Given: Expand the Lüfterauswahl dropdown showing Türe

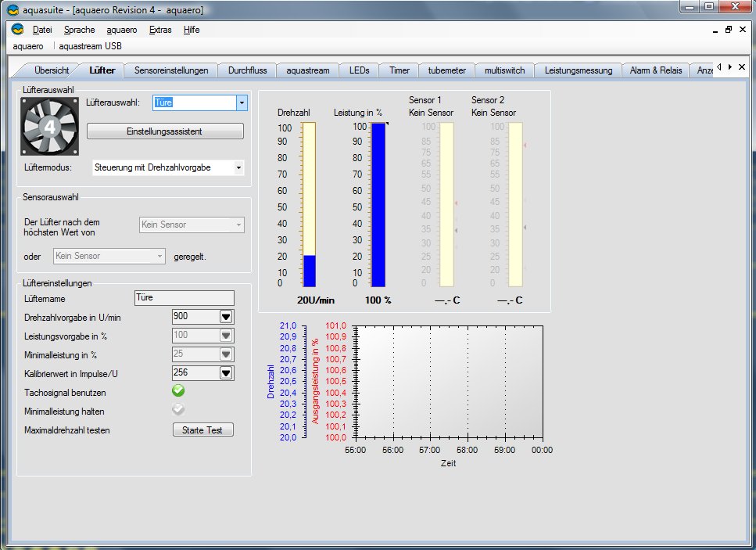Looking at the screenshot, I should [x=242, y=103].
